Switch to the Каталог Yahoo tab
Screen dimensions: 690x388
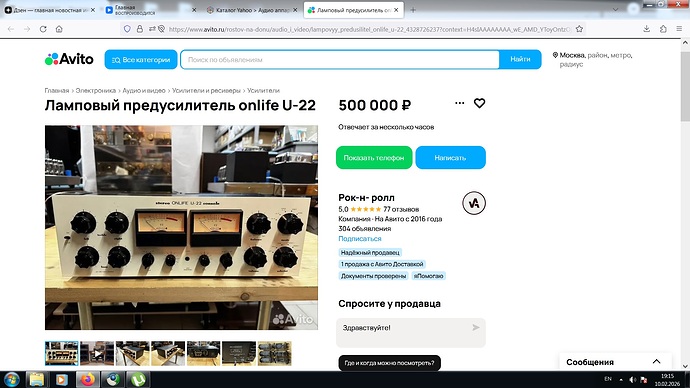pyautogui.click(x=252, y=10)
